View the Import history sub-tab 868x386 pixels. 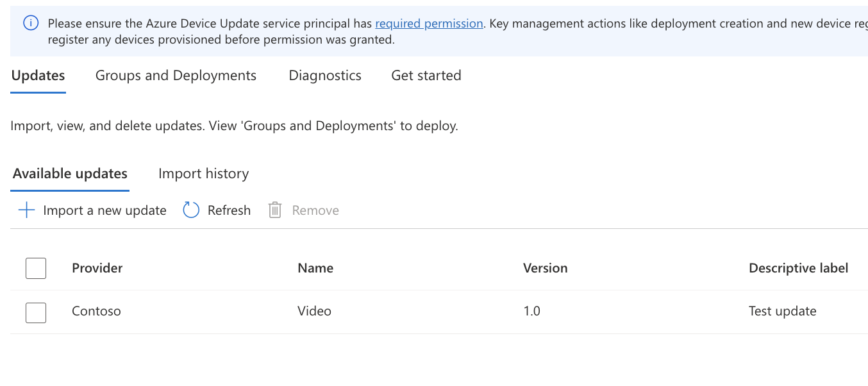(x=203, y=174)
